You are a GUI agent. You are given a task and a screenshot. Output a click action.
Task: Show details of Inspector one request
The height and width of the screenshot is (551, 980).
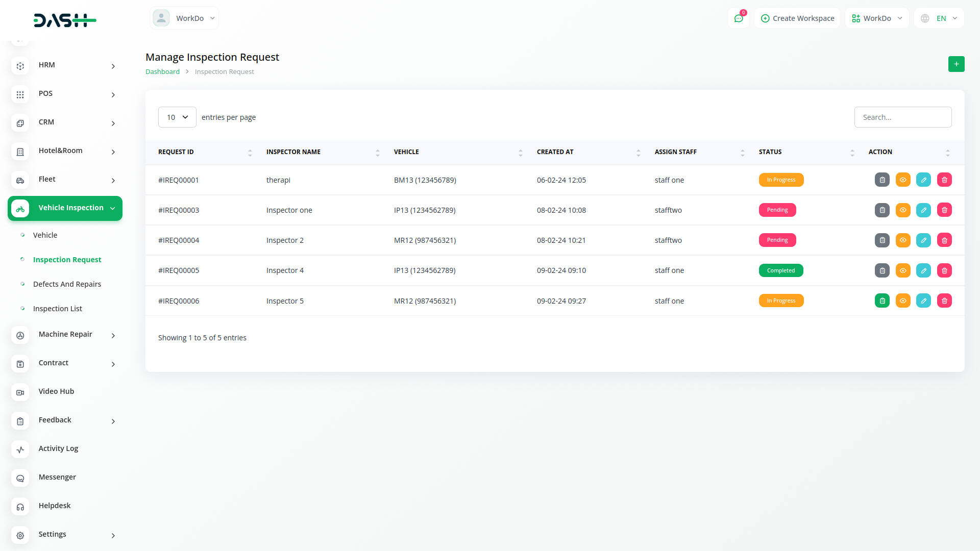pyautogui.click(x=903, y=210)
